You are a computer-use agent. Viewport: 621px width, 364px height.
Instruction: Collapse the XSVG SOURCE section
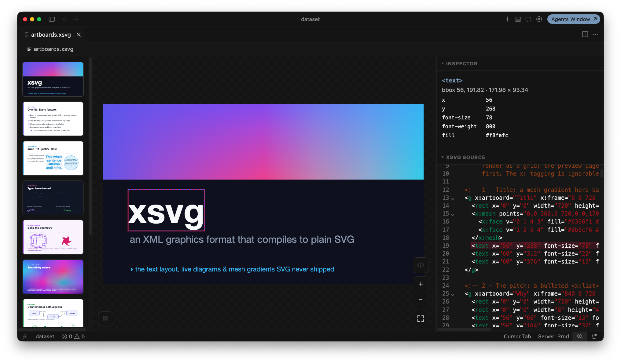click(463, 157)
